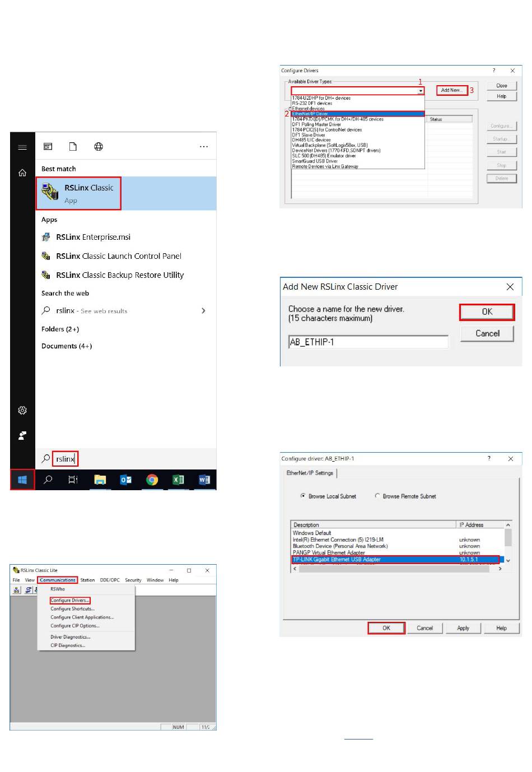Screen dimensions: 532x772
Task: Click the Windows Start button
Action: point(22,480)
